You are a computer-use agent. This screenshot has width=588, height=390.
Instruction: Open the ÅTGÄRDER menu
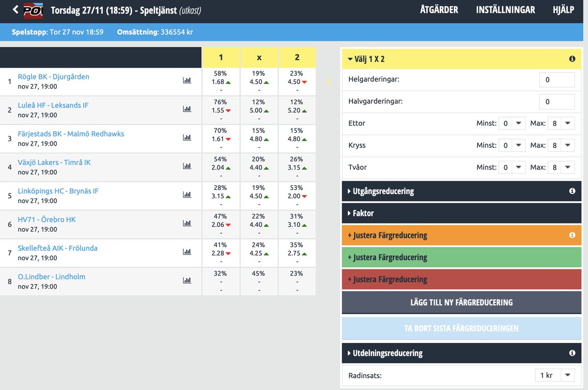[439, 10]
